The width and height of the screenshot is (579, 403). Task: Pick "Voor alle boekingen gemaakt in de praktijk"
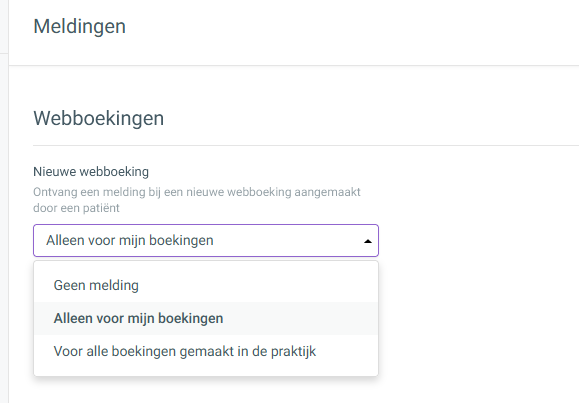pos(206,351)
